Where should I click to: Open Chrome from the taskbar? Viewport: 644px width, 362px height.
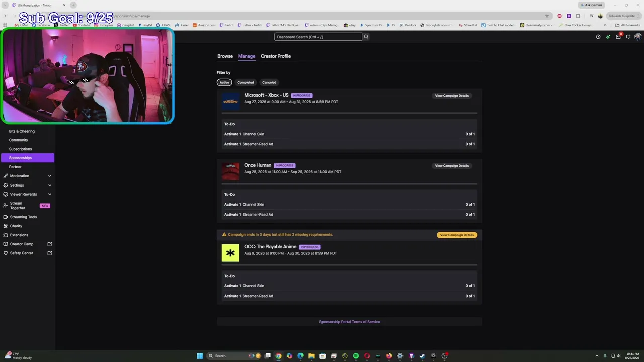tap(278, 356)
